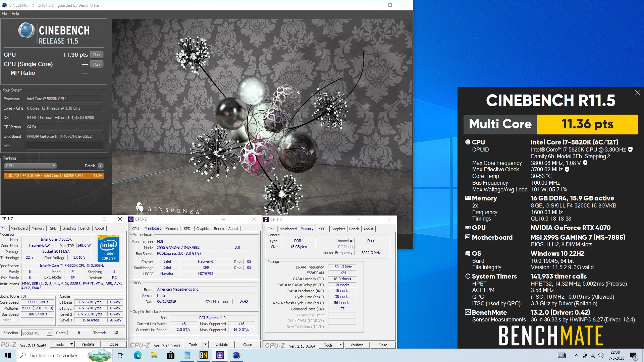The width and height of the screenshot is (644, 362).
Task: Run the CPU Single Core benchmark
Action: 97,64
